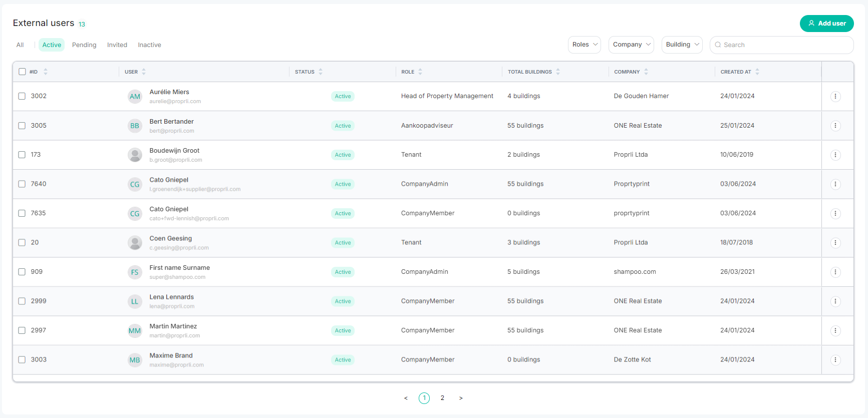Viewport: 868px width, 418px height.
Task: Click the BB avatar of Bert Bertander
Action: pos(135,126)
